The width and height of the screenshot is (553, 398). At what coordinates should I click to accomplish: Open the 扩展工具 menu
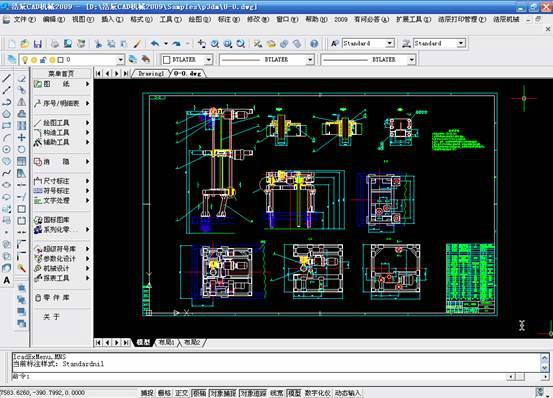413,19
